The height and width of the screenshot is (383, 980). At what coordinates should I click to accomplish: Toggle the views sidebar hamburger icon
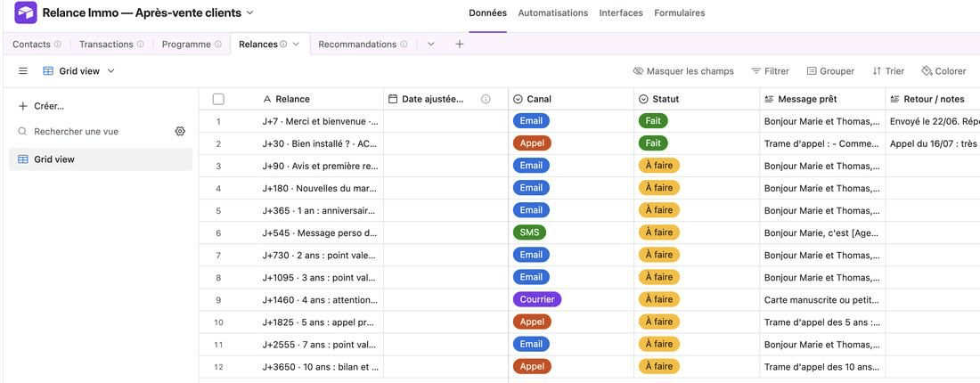coord(23,71)
